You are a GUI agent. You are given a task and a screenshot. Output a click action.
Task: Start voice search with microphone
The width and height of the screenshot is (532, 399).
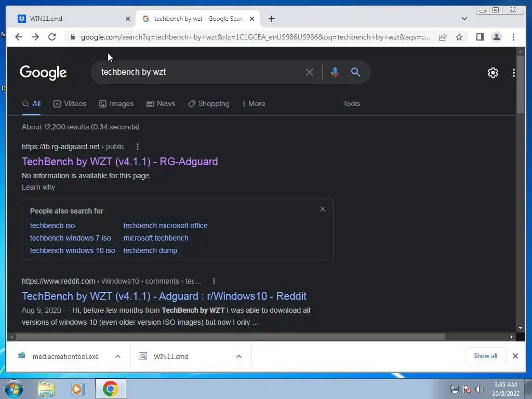pos(335,72)
